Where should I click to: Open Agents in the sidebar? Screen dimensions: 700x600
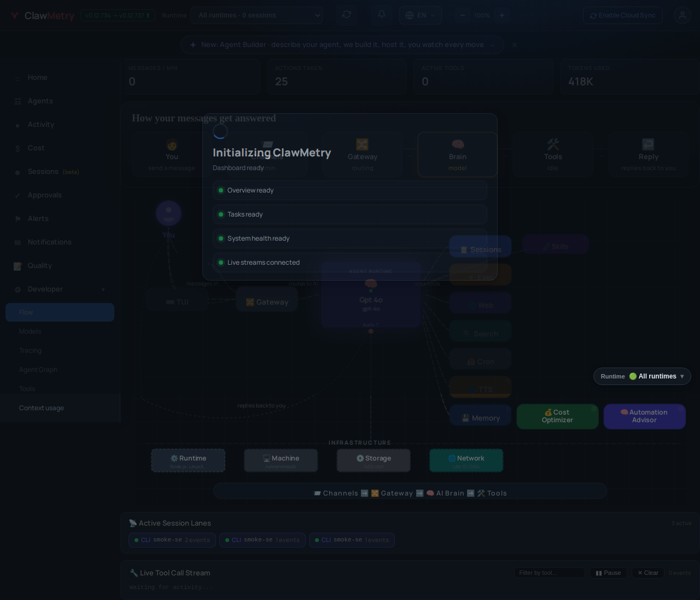coord(60,101)
